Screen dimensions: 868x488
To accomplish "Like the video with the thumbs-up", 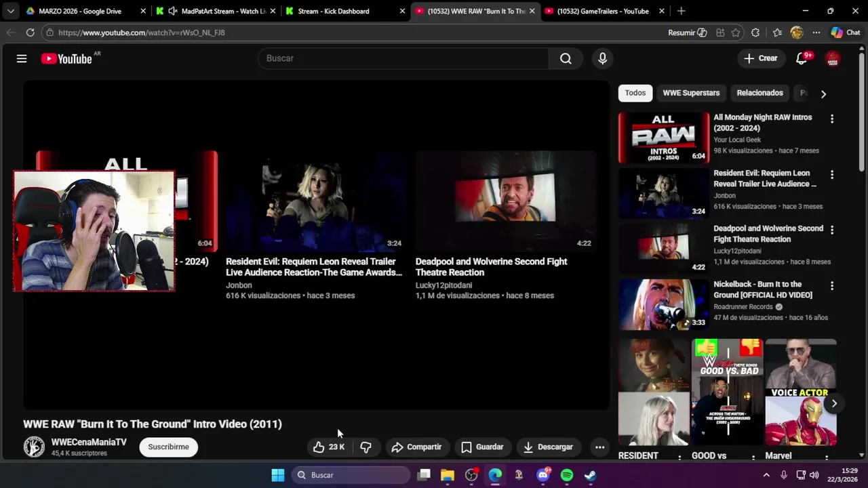I will coord(329,447).
